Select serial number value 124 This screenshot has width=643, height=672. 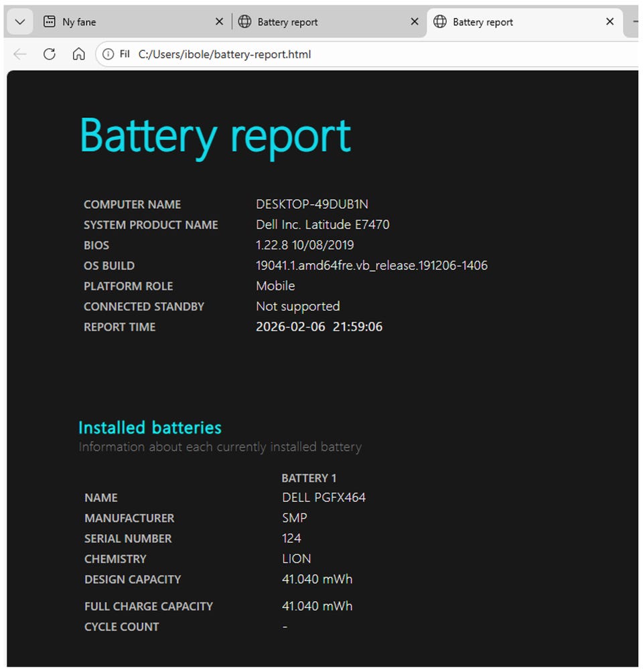291,539
